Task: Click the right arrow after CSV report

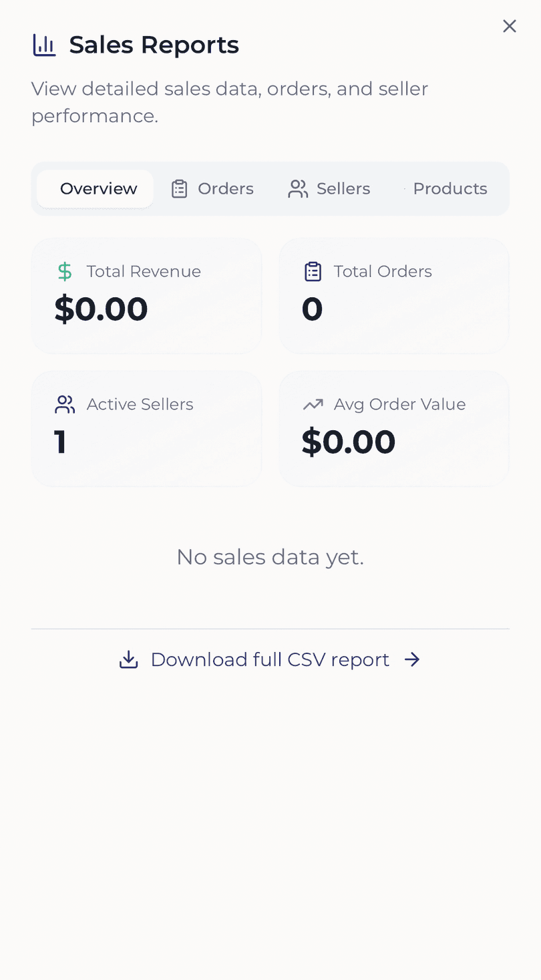Action: pyautogui.click(x=413, y=660)
